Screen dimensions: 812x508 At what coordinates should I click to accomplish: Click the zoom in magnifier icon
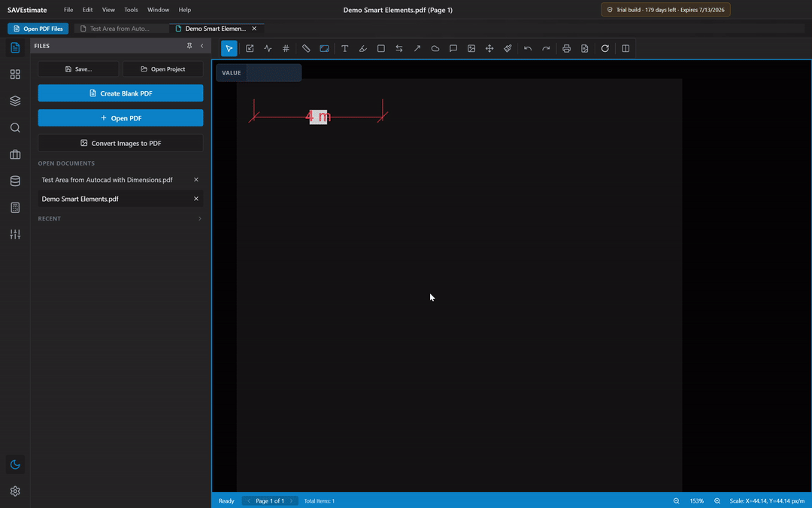tap(717, 500)
